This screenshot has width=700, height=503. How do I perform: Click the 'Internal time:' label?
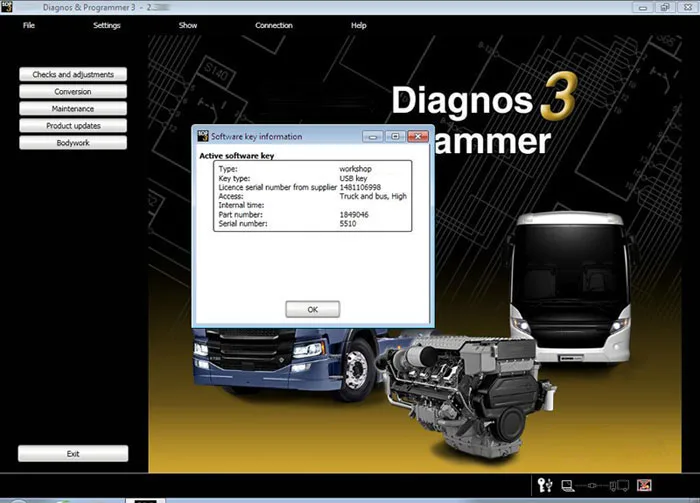pos(241,205)
